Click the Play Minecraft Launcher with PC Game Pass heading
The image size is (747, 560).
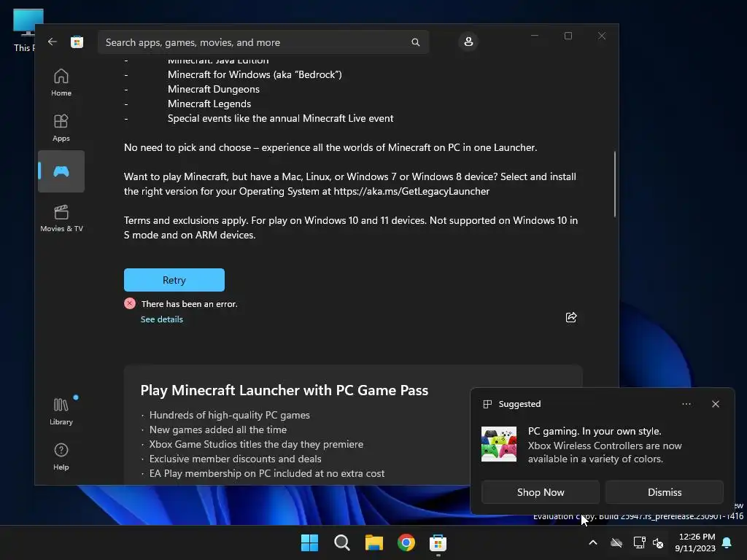(x=285, y=391)
